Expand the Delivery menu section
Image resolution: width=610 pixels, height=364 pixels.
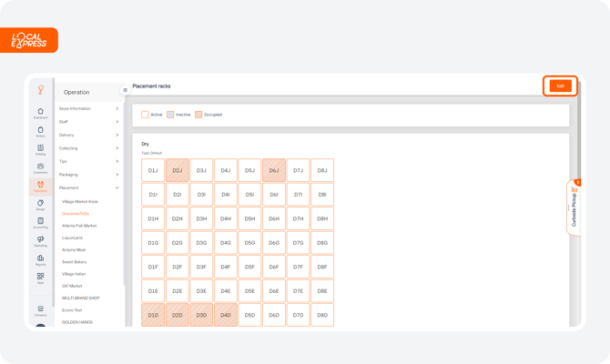[88, 135]
